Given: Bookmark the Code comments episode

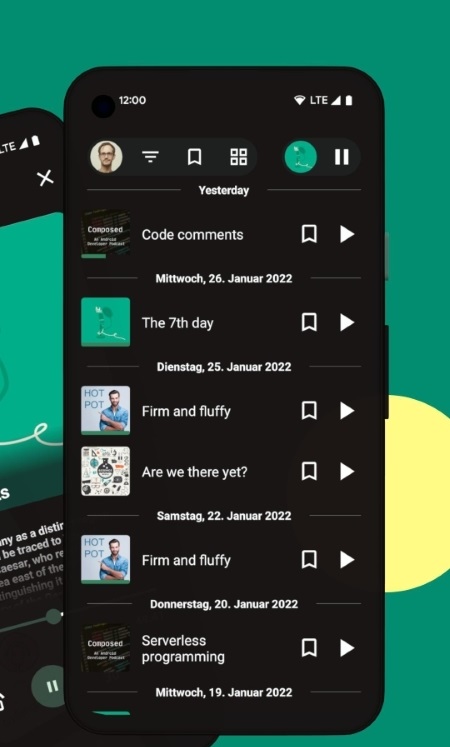Looking at the screenshot, I should 309,234.
